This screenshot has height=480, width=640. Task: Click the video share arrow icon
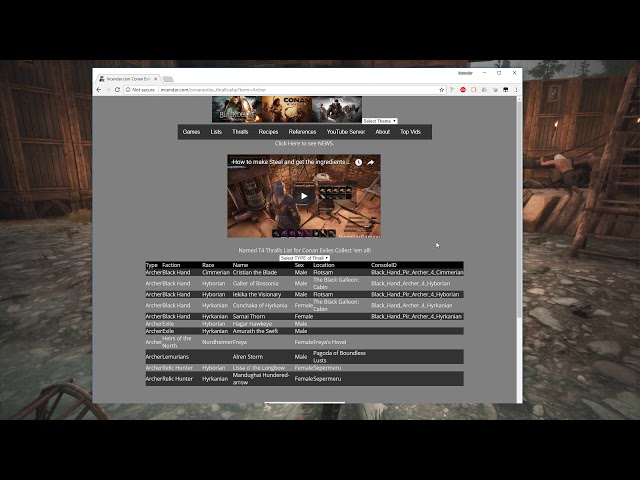(370, 162)
